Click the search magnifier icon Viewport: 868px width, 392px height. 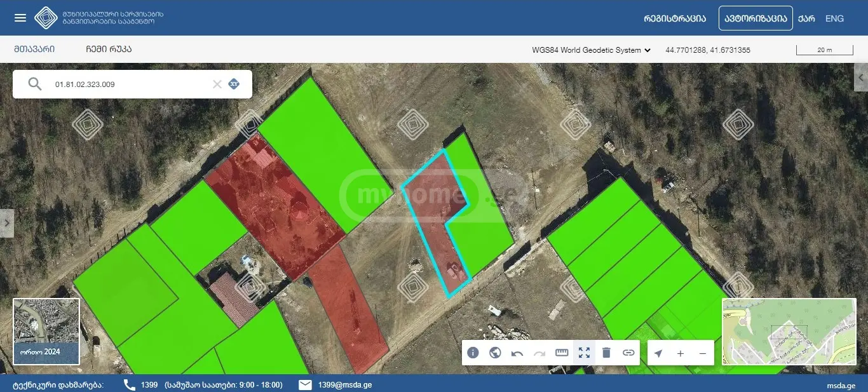click(35, 84)
